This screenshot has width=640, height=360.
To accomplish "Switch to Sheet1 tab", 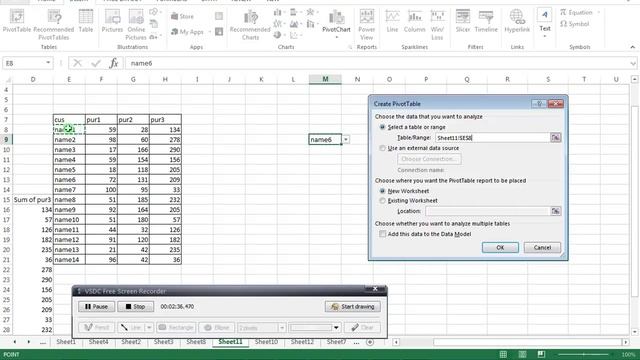I will [66, 342].
